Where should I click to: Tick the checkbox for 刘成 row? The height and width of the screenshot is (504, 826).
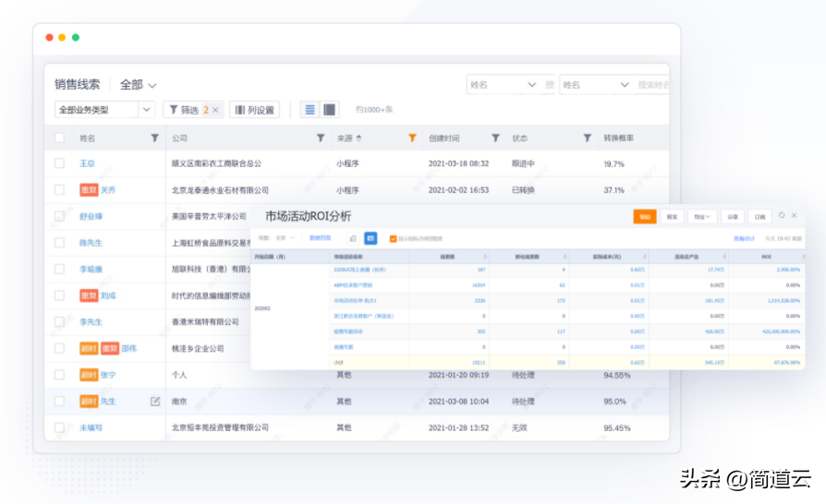59,295
